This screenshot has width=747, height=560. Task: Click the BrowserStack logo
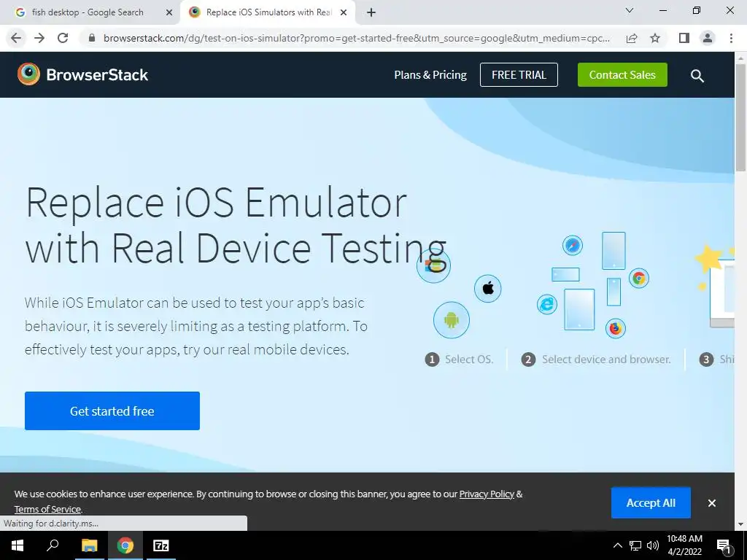click(x=83, y=74)
